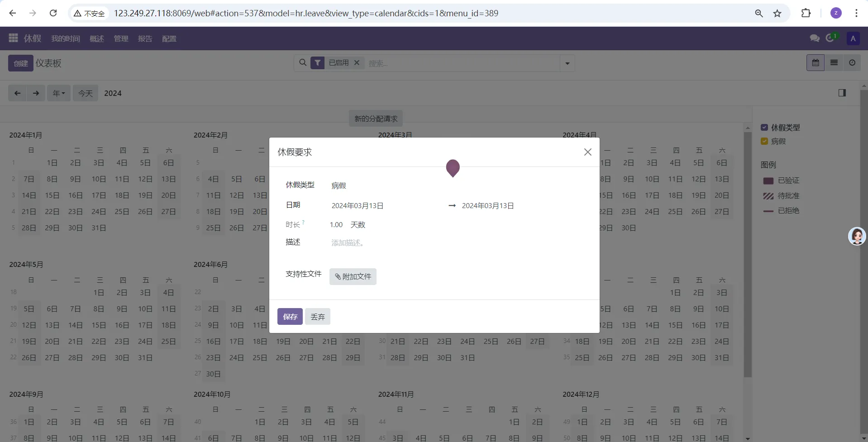Open the apps grid menu icon
868x442 pixels.
tap(13, 38)
